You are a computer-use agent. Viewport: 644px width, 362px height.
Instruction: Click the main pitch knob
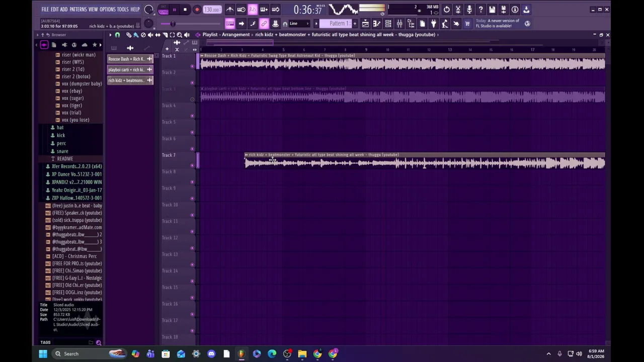(x=148, y=24)
